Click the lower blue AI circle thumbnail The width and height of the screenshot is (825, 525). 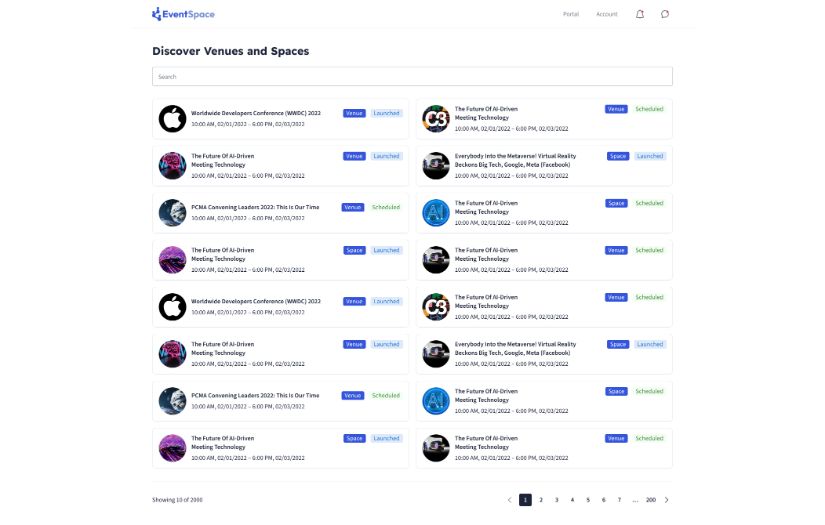[436, 401]
